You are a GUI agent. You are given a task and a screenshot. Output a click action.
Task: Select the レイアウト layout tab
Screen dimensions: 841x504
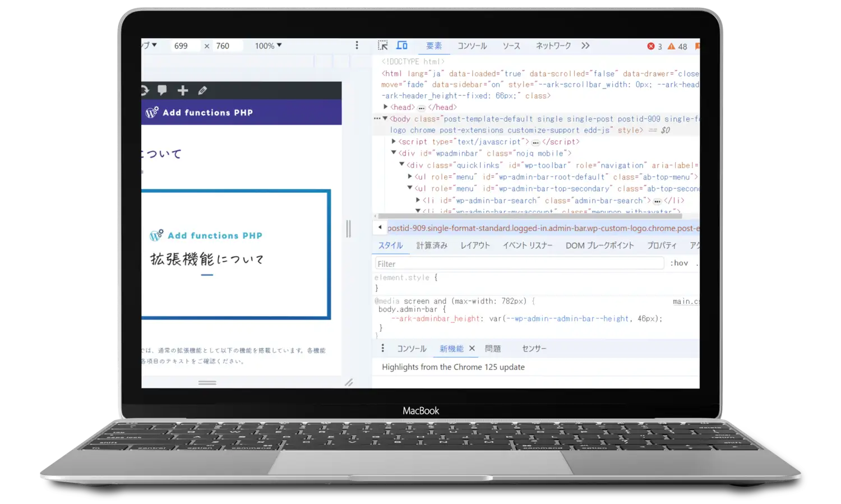(x=475, y=246)
